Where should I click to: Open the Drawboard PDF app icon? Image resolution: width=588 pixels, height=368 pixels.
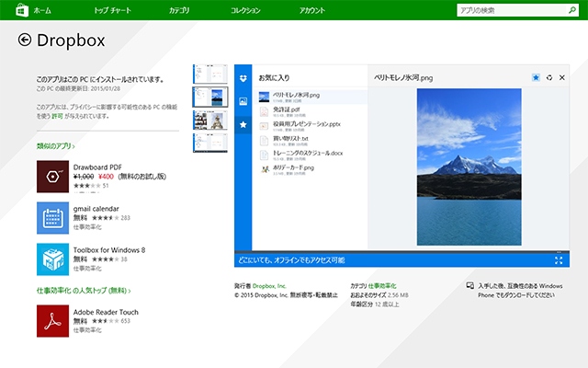[53, 177]
